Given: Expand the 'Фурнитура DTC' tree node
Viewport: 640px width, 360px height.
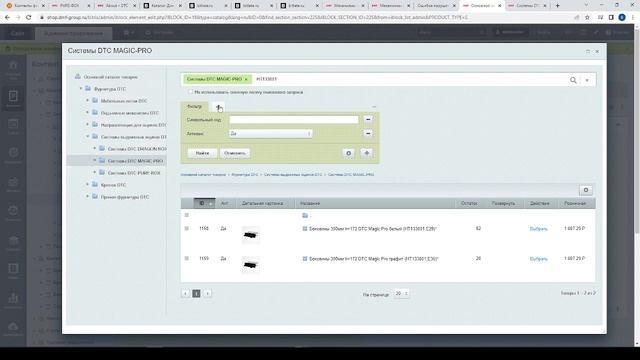Looking at the screenshot, I should pyautogui.click(x=81, y=89).
